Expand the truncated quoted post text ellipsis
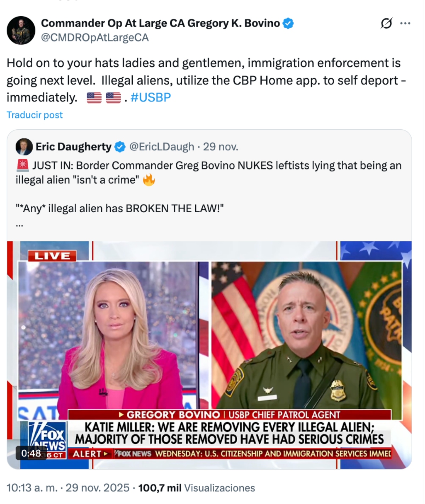Screen dimensions: 425x504 [19, 224]
